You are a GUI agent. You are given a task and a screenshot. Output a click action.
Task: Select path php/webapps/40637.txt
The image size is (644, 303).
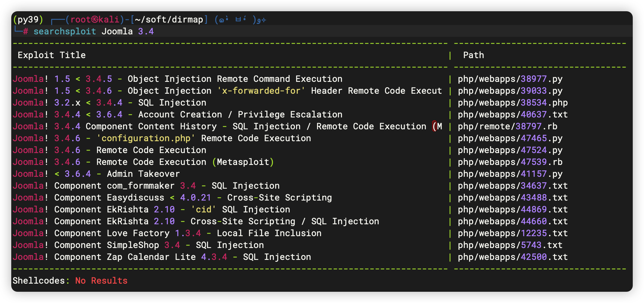click(513, 115)
